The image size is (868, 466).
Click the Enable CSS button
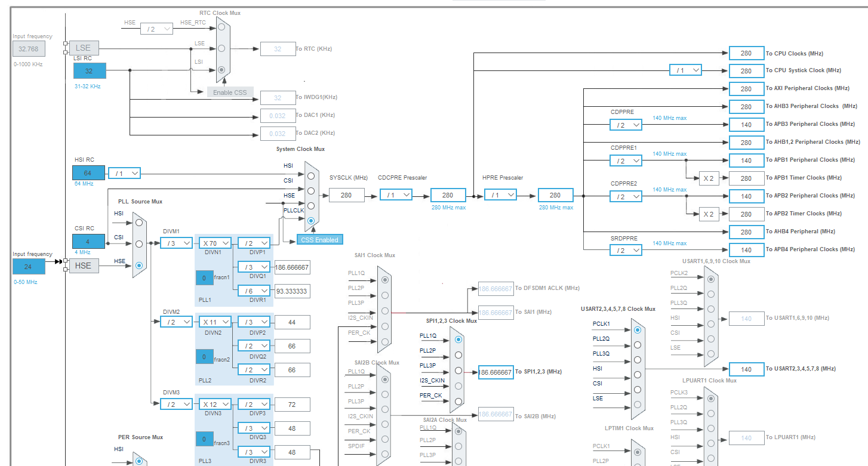click(230, 92)
